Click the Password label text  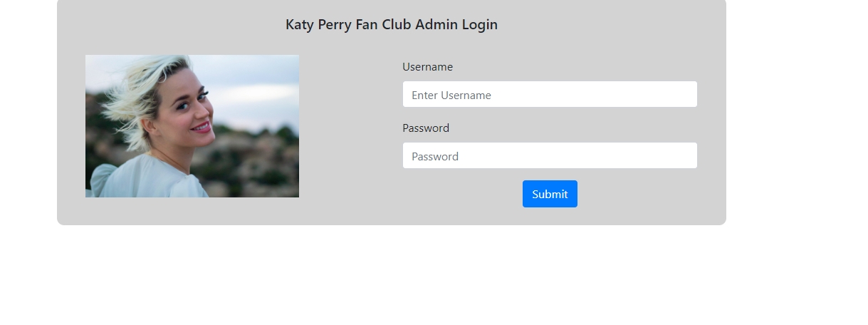click(x=426, y=128)
